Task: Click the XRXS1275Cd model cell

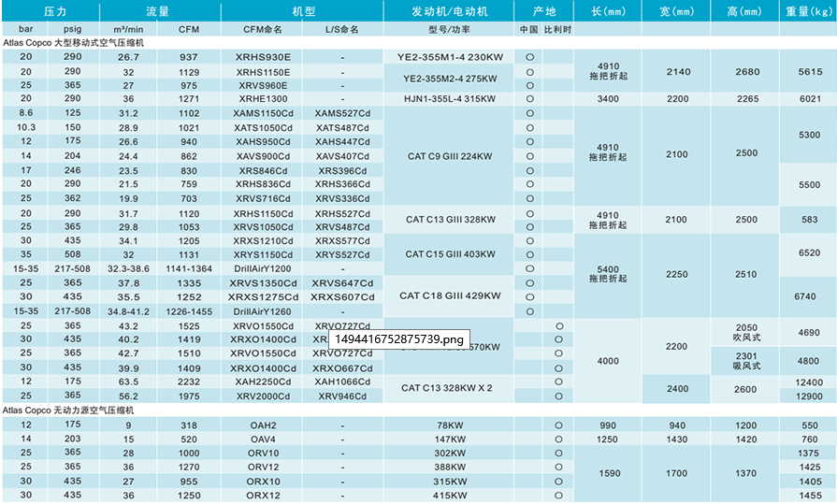Action: (x=263, y=296)
